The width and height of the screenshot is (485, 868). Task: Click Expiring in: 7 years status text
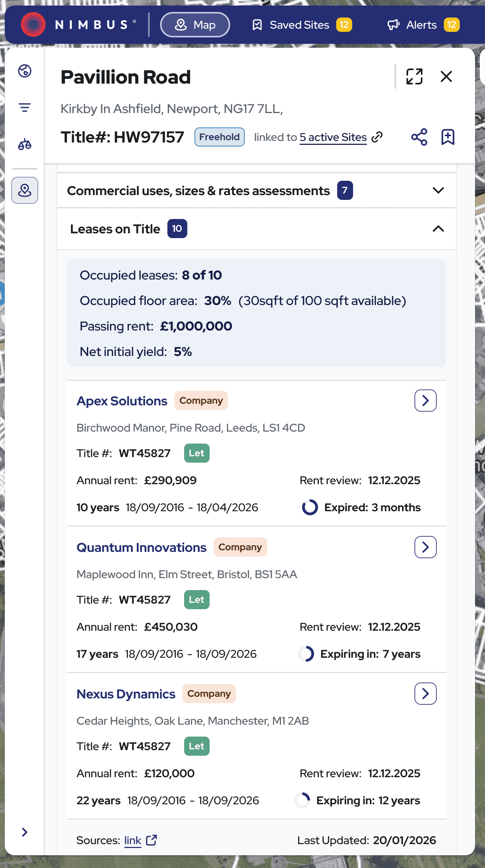click(x=371, y=654)
